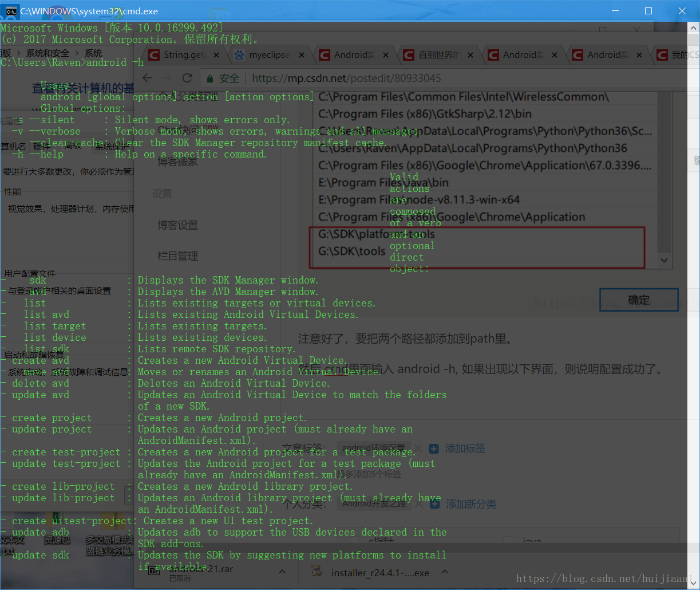Click the installer_r24.4.1 exe file icon
700x590 pixels.
tap(317, 572)
